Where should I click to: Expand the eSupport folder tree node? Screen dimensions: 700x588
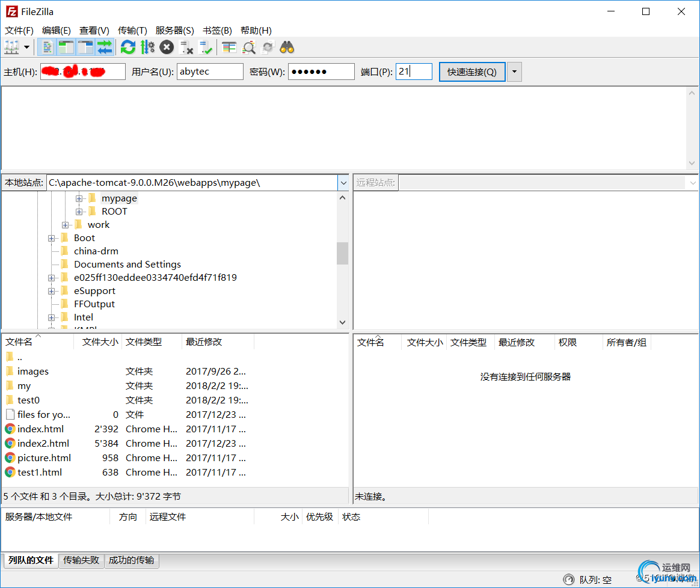click(51, 291)
